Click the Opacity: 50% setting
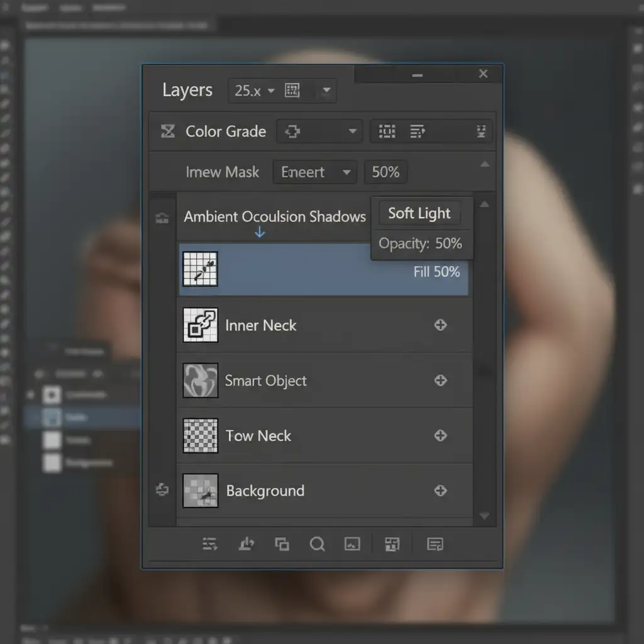 (x=420, y=243)
